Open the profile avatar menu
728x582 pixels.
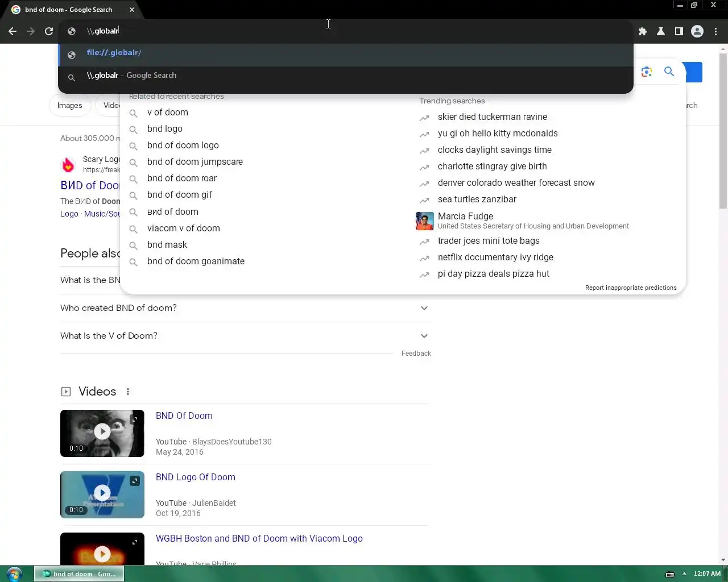pyautogui.click(x=697, y=31)
